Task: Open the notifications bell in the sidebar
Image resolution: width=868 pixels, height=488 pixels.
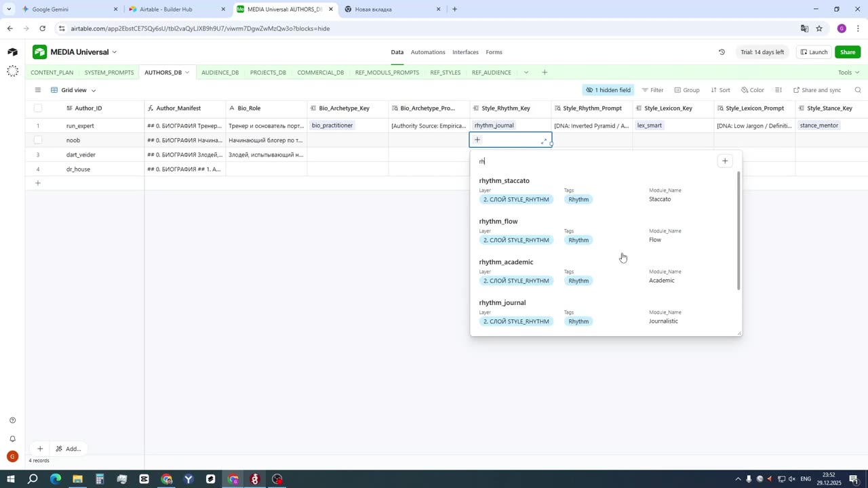Action: point(12,439)
